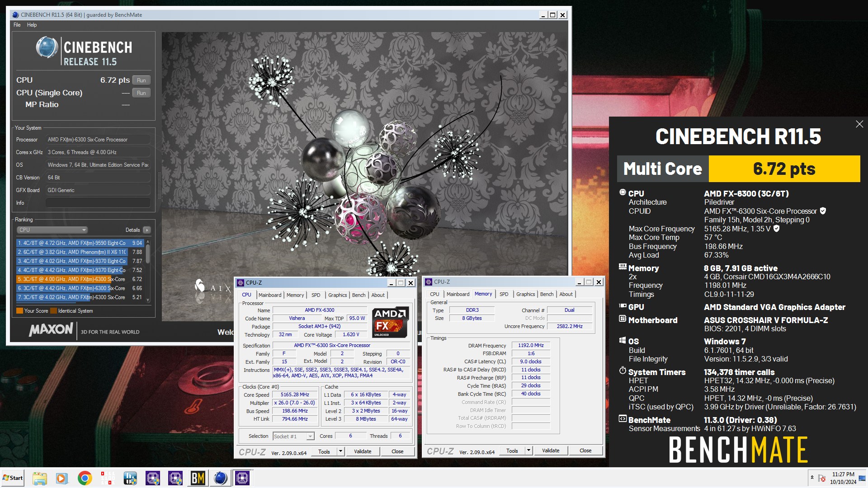Click the AMD FX Unlocked logo in CPU-Z
This screenshot has height=488, width=868.
pos(390,322)
